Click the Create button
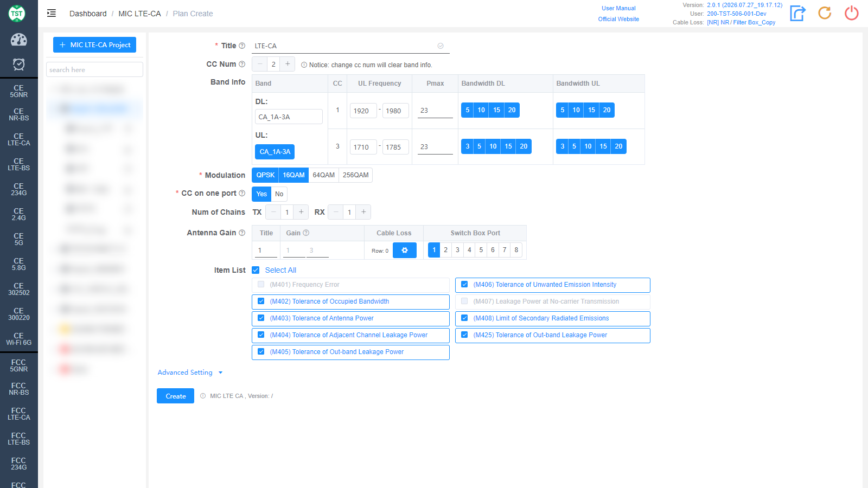The height and width of the screenshot is (488, 868). click(176, 396)
